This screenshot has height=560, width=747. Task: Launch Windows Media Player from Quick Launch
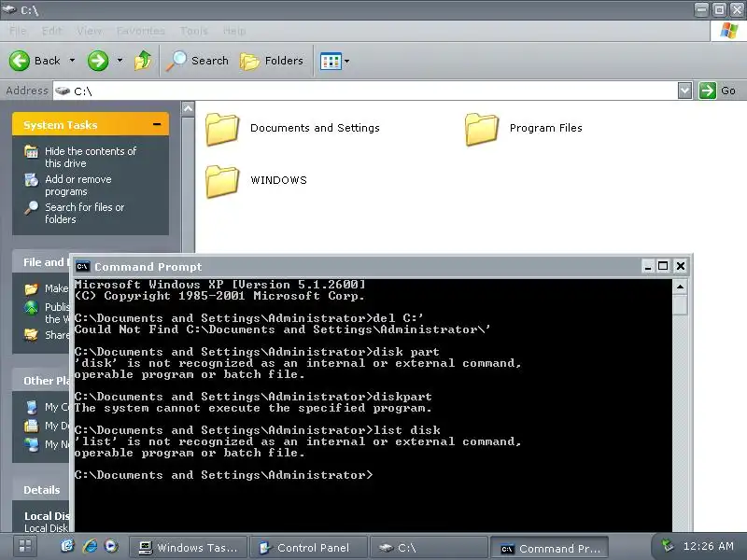click(111, 546)
